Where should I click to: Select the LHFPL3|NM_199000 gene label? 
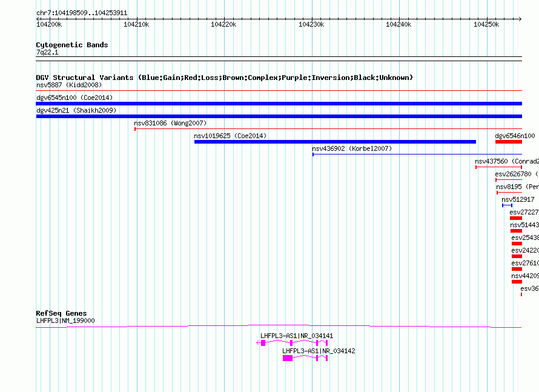[x=65, y=321]
